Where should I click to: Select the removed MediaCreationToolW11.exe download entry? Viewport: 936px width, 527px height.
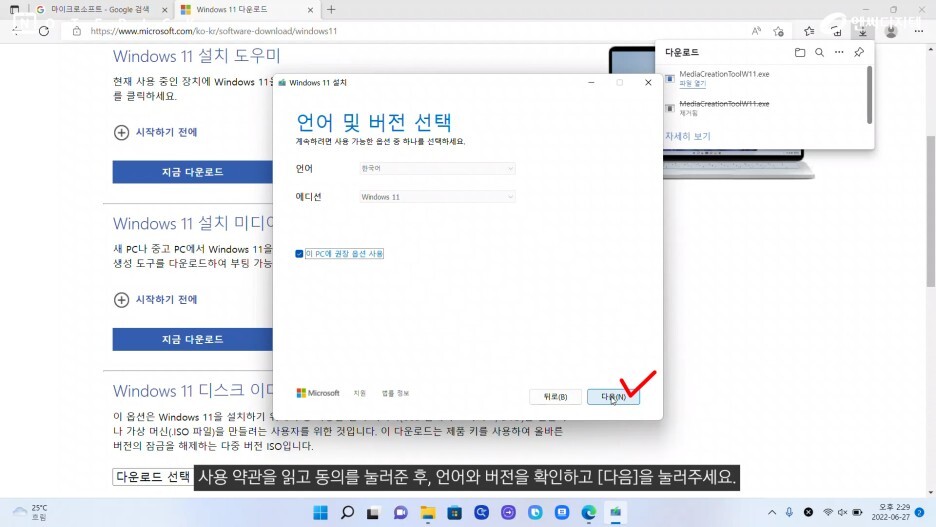(x=765, y=107)
